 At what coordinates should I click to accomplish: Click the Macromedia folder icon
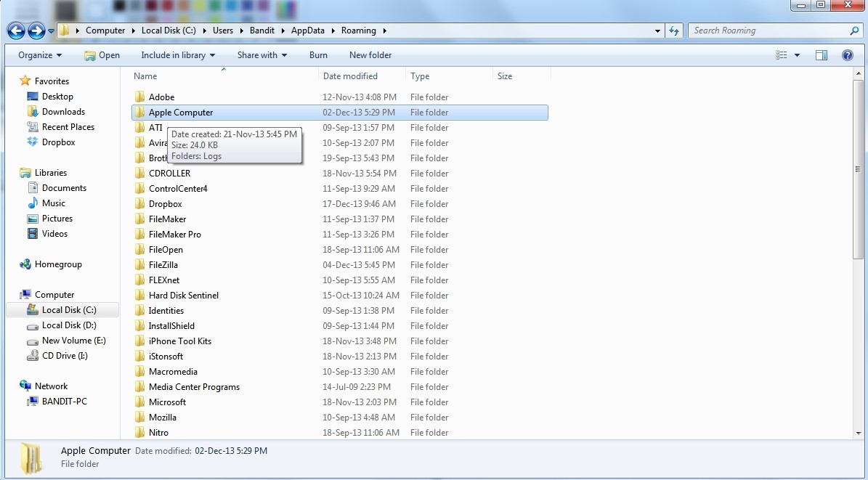[140, 372]
